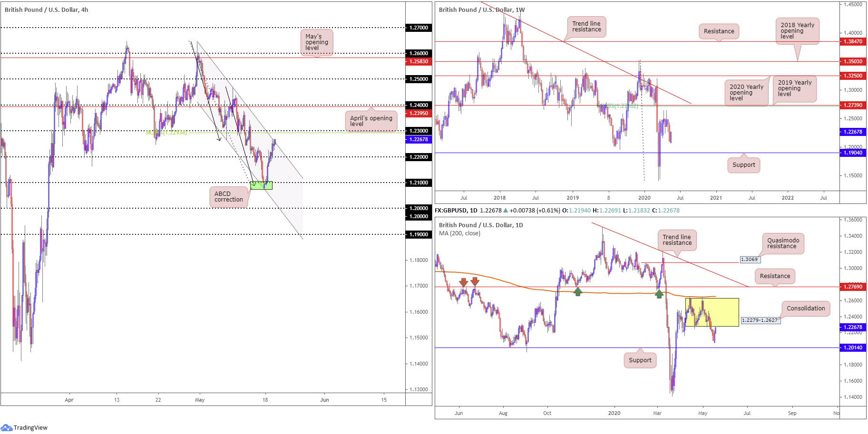This screenshot has height=434, width=868.
Task: Click the red 1.32500 price tag
Action: pyautogui.click(x=853, y=76)
